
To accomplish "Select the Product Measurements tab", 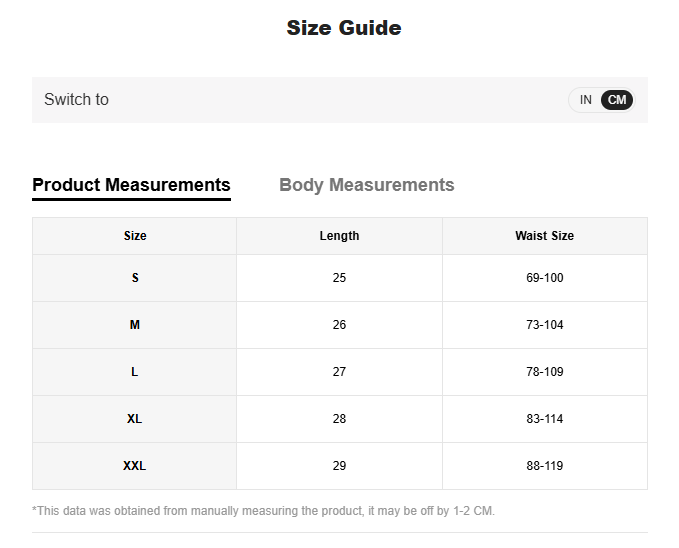I will coord(131,185).
